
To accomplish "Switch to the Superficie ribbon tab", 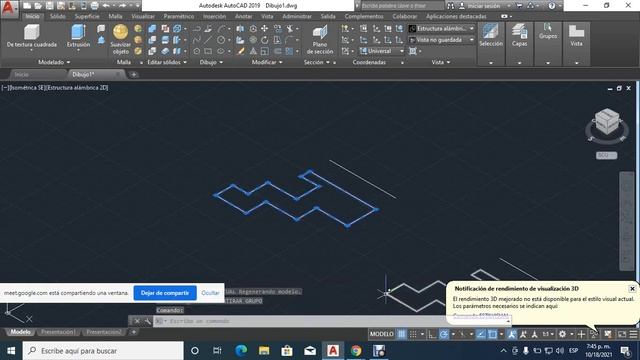I will (x=87, y=16).
